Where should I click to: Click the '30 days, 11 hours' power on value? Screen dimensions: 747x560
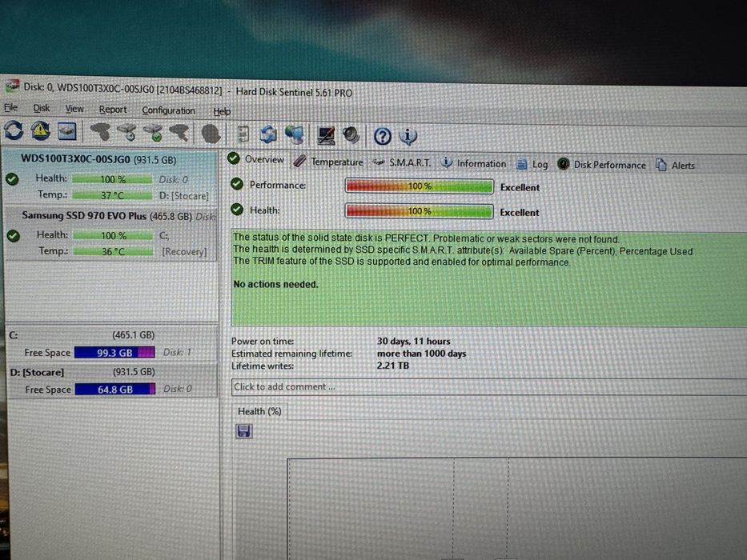[413, 341]
